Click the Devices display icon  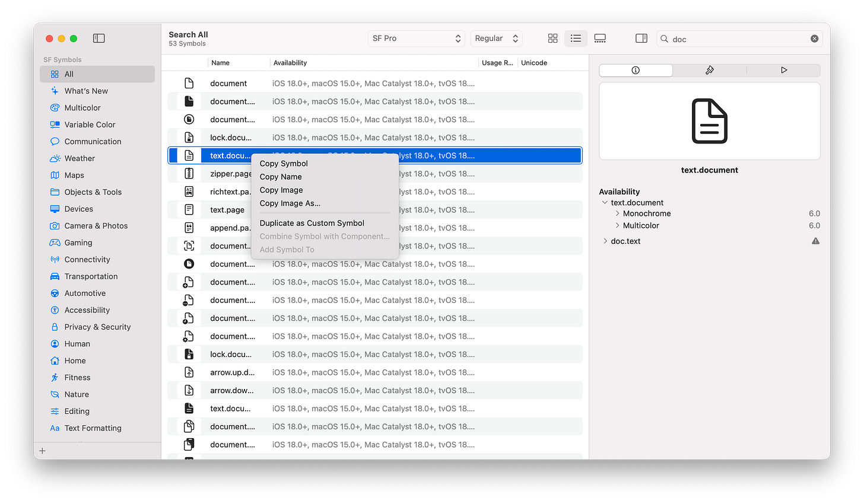click(x=55, y=209)
